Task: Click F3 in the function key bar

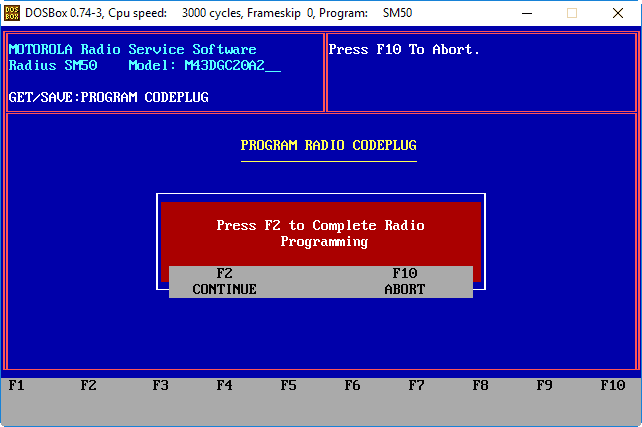Action: click(x=160, y=385)
